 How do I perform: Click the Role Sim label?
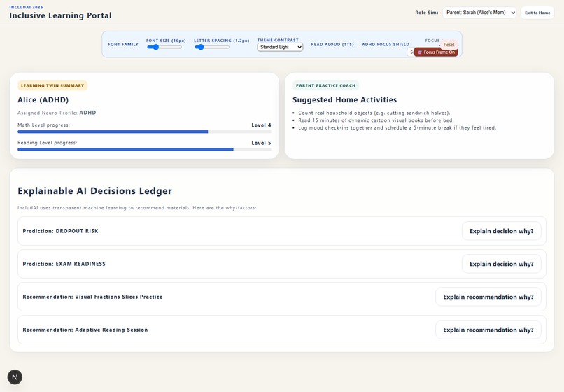pos(427,13)
